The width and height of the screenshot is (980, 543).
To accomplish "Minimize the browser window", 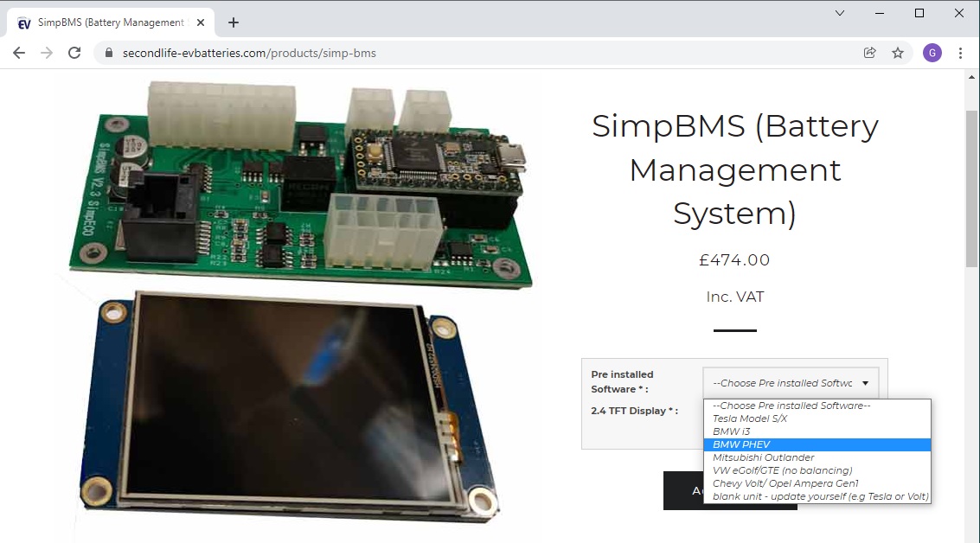I will click(x=880, y=13).
